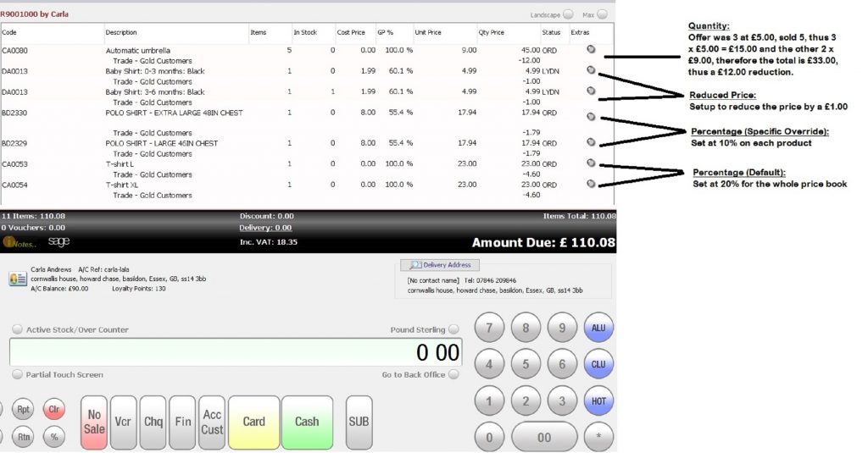
Task: Tap keypad digit 7
Action: click(489, 328)
